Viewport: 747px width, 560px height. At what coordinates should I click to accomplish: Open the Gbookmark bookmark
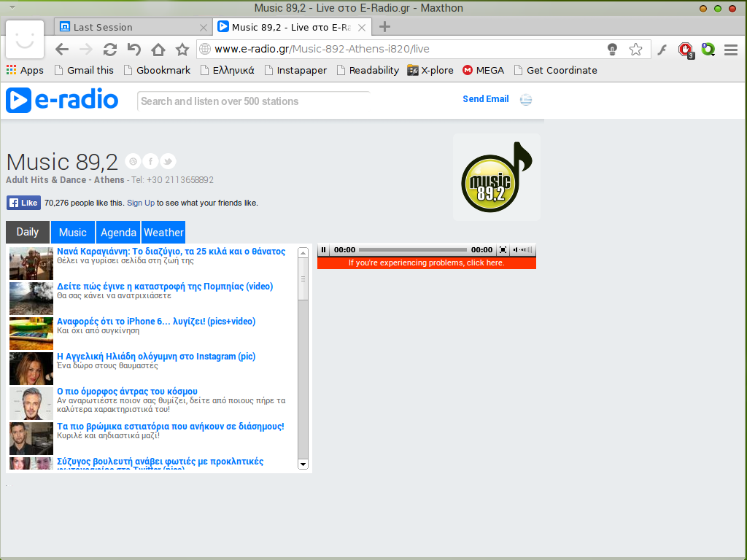click(158, 71)
